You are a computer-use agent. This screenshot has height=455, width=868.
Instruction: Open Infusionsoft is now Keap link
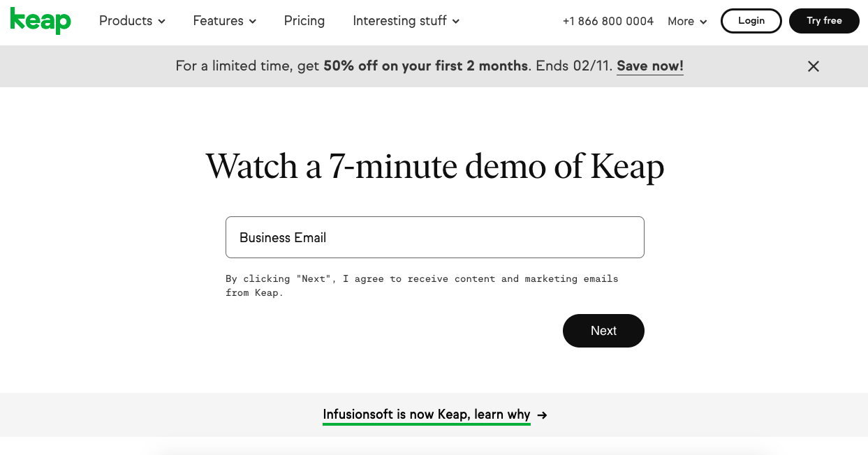(x=427, y=415)
